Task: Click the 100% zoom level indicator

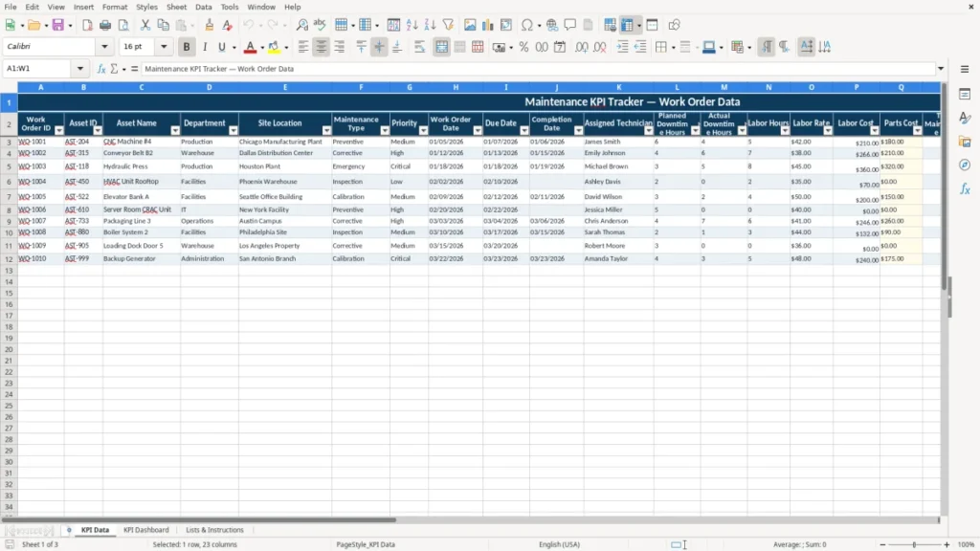Action: [967, 544]
